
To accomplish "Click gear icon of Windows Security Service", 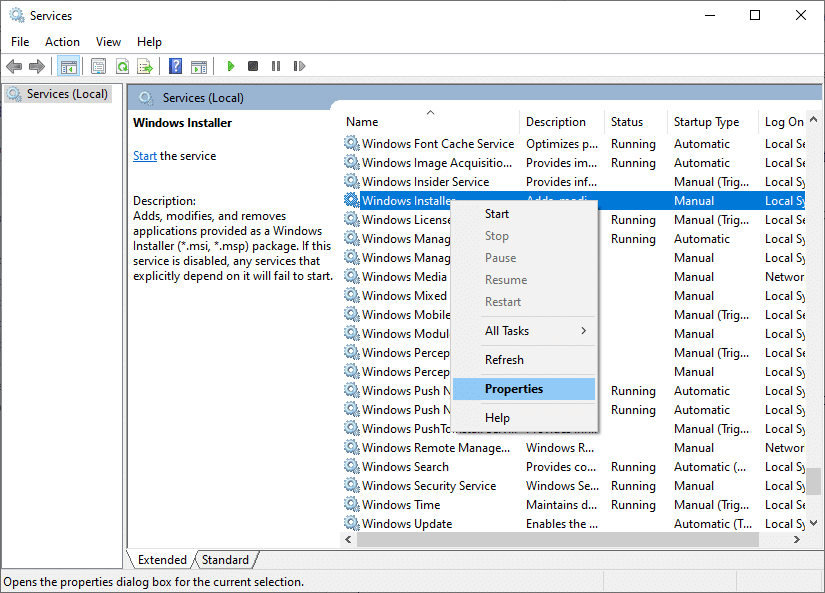I will tap(351, 485).
